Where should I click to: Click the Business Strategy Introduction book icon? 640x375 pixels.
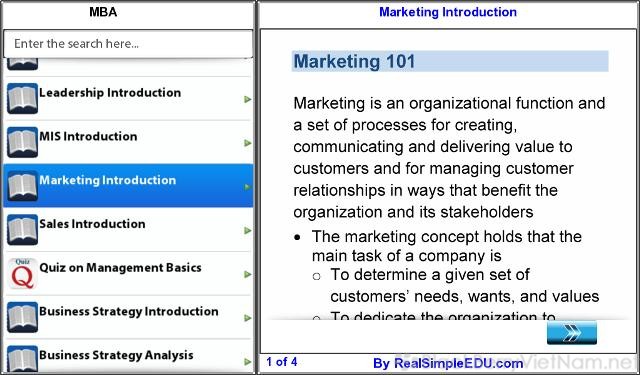click(22, 317)
